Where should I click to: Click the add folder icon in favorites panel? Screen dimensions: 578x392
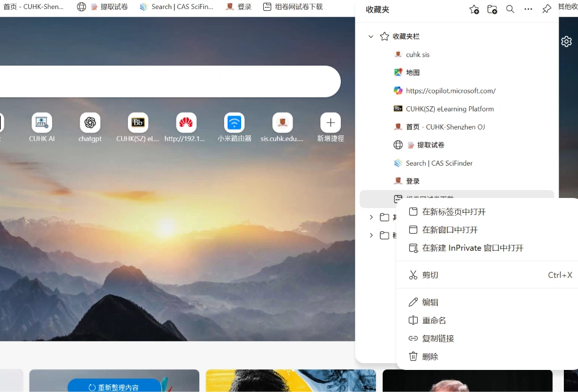pos(492,9)
